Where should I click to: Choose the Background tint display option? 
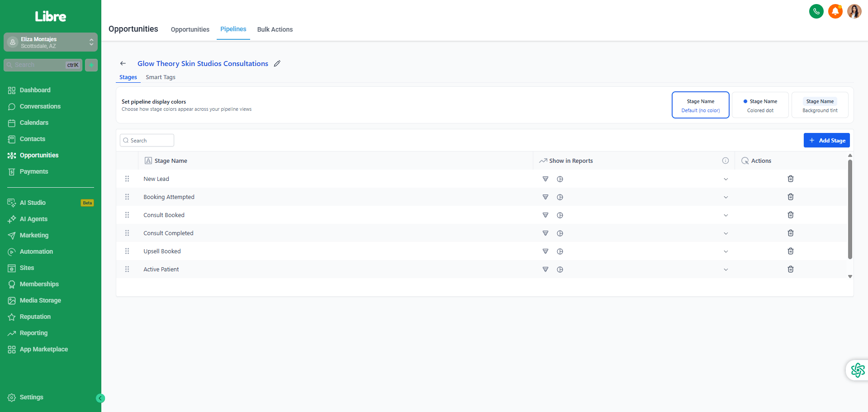click(820, 105)
